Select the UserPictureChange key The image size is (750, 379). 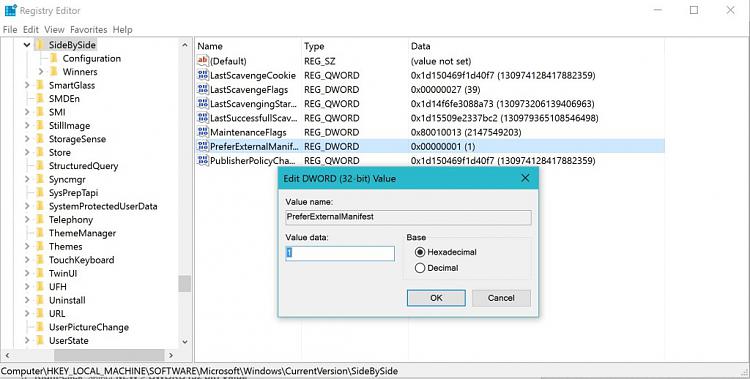[x=88, y=327]
